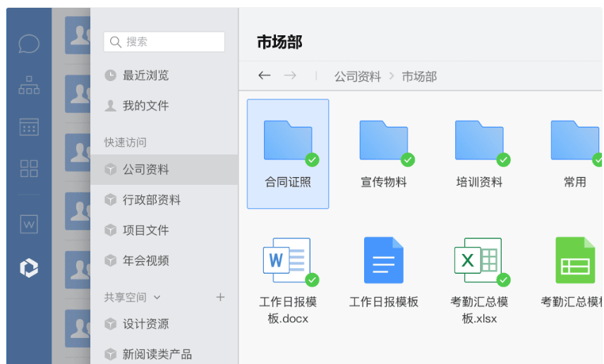The image size is (604, 364).
Task: Select 行政部资料 in quick access
Action: coord(151,200)
